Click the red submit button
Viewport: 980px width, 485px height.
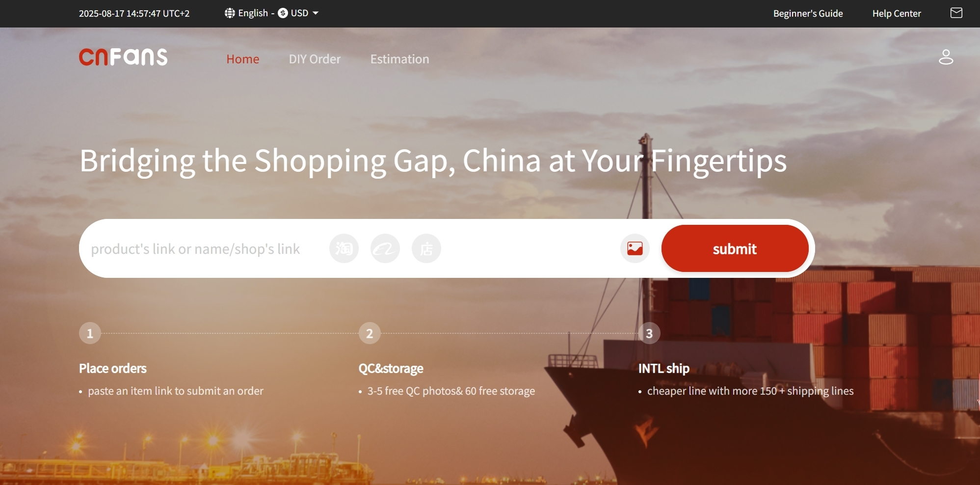[x=735, y=248]
